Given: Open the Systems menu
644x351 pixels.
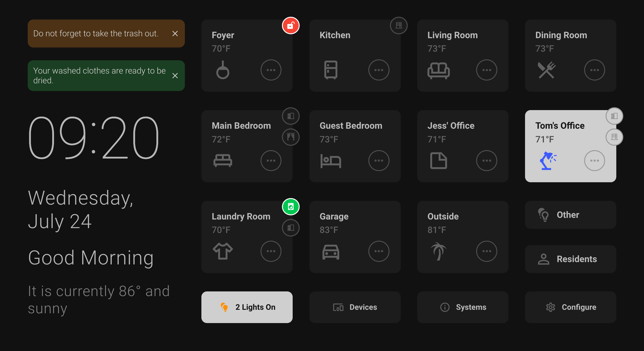Looking at the screenshot, I should (x=462, y=307).
